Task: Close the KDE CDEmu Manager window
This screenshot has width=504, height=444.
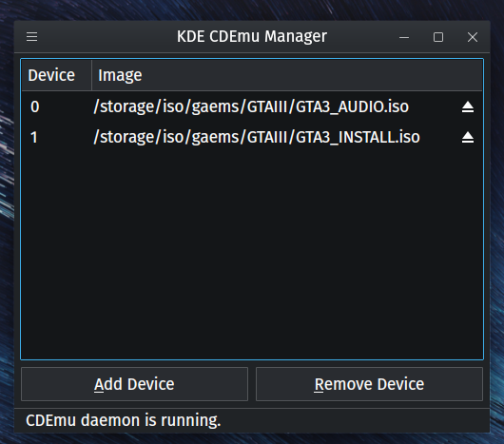Action: (x=473, y=37)
